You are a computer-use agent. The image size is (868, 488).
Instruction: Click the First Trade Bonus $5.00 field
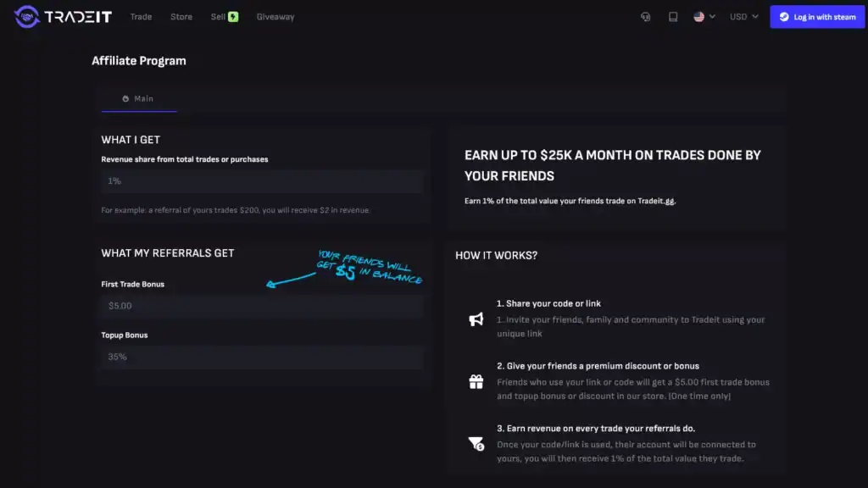click(262, 305)
